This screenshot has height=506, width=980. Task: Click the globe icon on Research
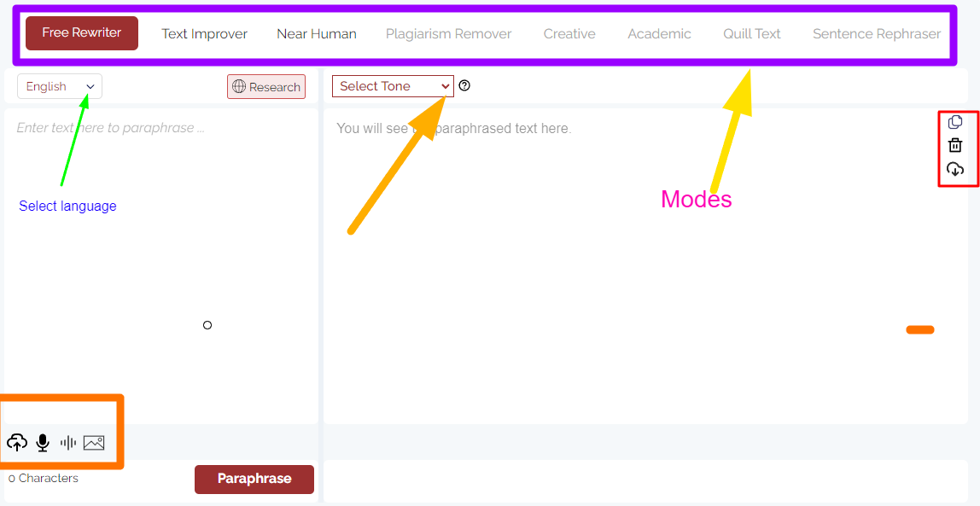point(237,86)
